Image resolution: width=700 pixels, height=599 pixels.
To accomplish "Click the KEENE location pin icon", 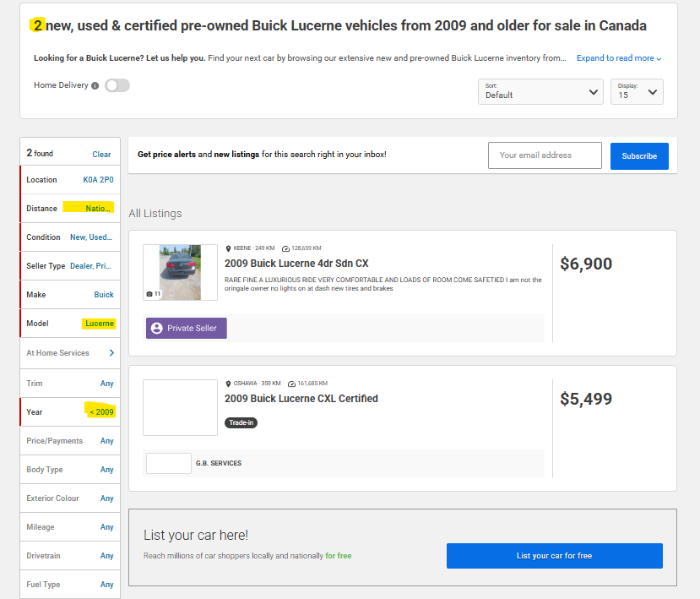I will [x=228, y=248].
